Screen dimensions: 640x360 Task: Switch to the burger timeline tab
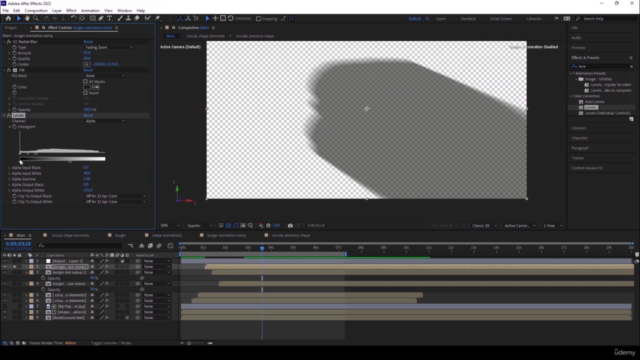tap(120, 235)
